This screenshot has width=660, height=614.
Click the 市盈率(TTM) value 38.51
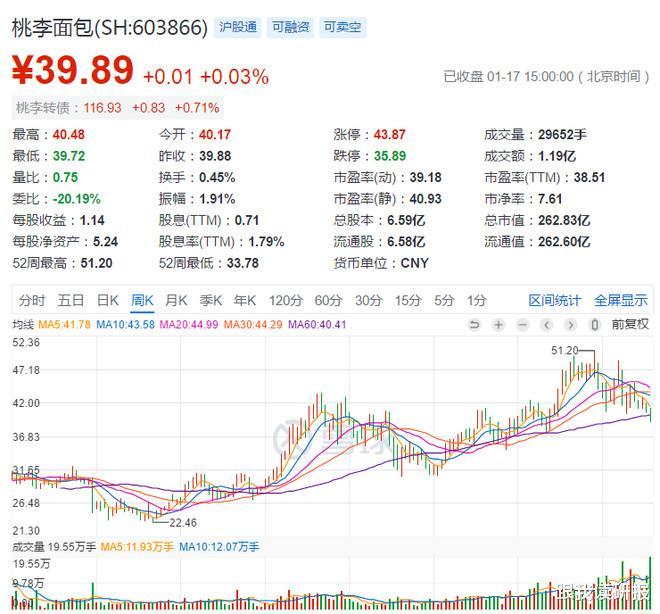pyautogui.click(x=589, y=178)
